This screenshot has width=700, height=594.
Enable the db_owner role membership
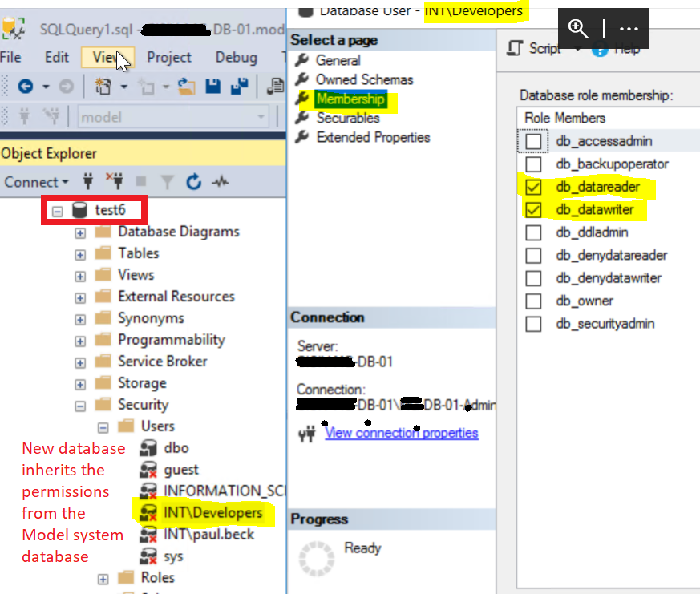[533, 302]
